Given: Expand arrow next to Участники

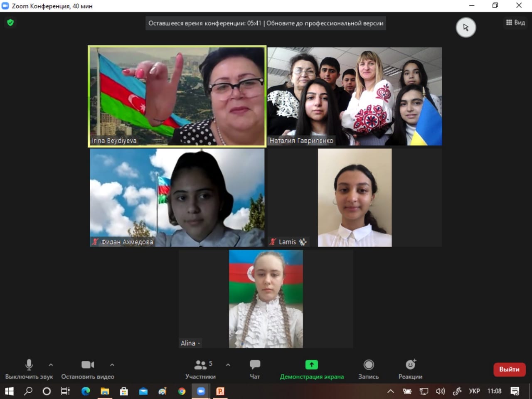Looking at the screenshot, I should pyautogui.click(x=228, y=365).
